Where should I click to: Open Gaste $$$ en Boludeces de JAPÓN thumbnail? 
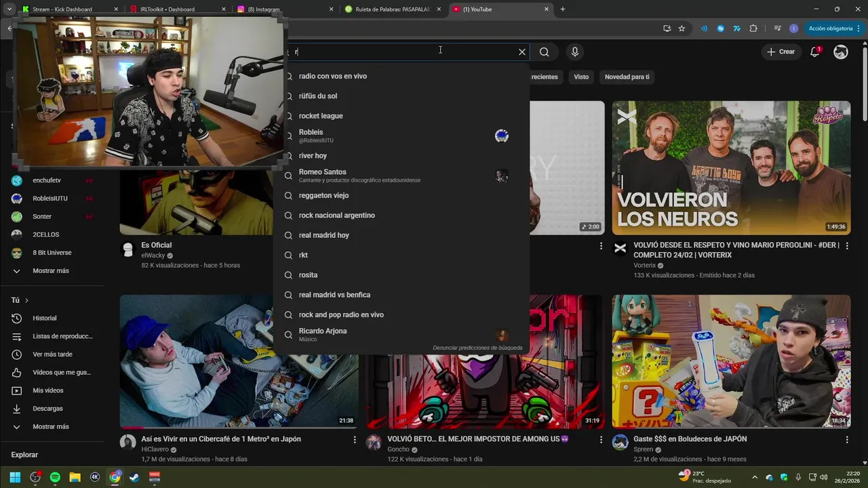coord(731,361)
